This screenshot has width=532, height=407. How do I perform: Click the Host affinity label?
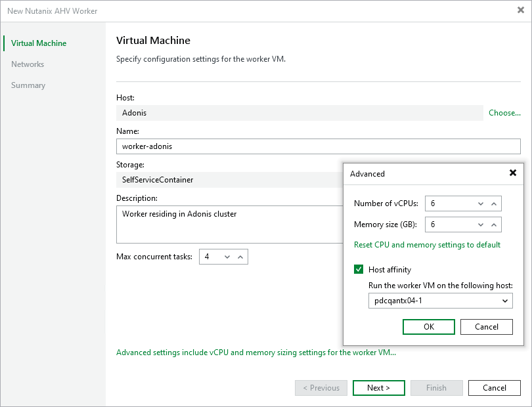click(390, 270)
